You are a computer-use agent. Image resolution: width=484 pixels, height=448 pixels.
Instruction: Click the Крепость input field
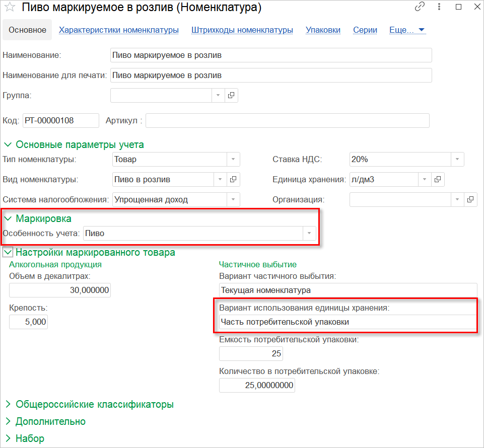point(29,322)
